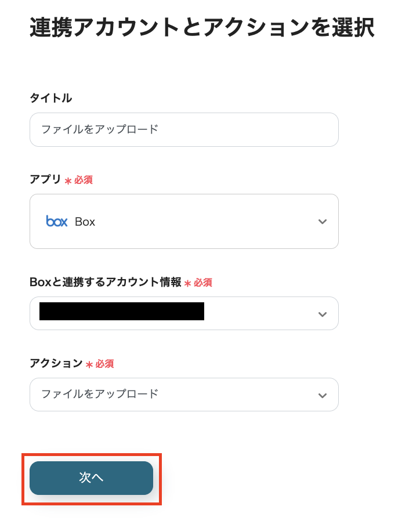Open the app selector showing Box
The height and width of the screenshot is (528, 420).
pos(184,222)
